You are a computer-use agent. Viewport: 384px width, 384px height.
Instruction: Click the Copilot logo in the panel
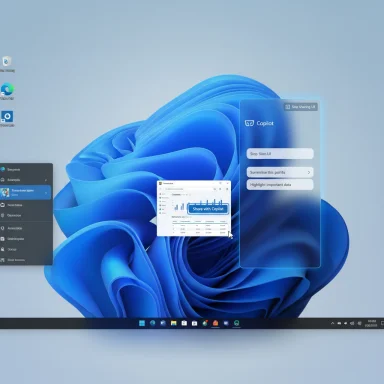[249, 123]
